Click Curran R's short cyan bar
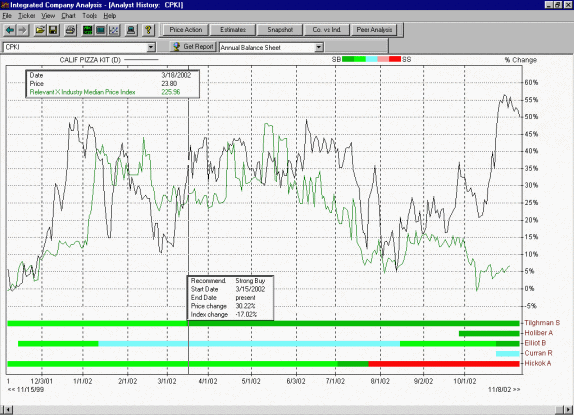Screen dimensions: 574x415 507,354
